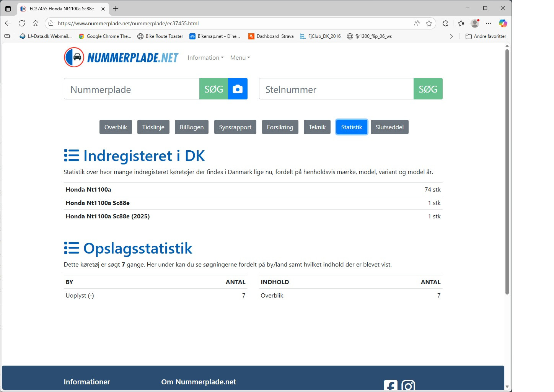The image size is (554, 392).
Task: Show more bookmarks via chevron
Action: click(x=451, y=36)
